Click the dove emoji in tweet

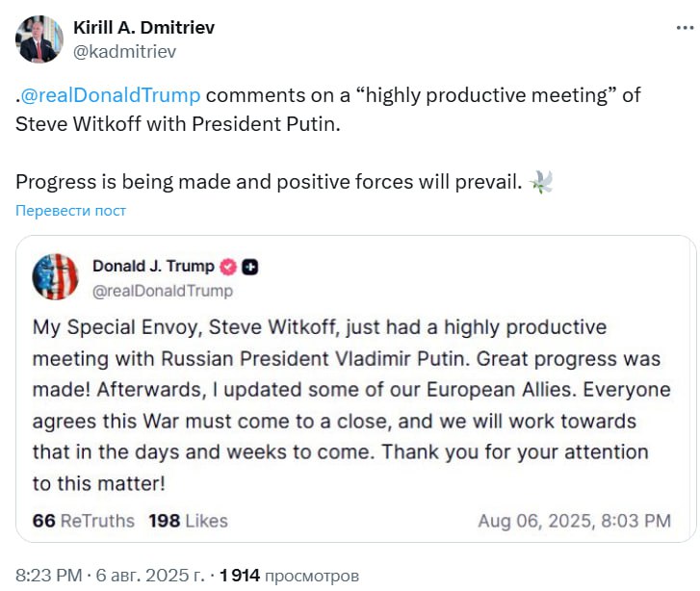[541, 182]
